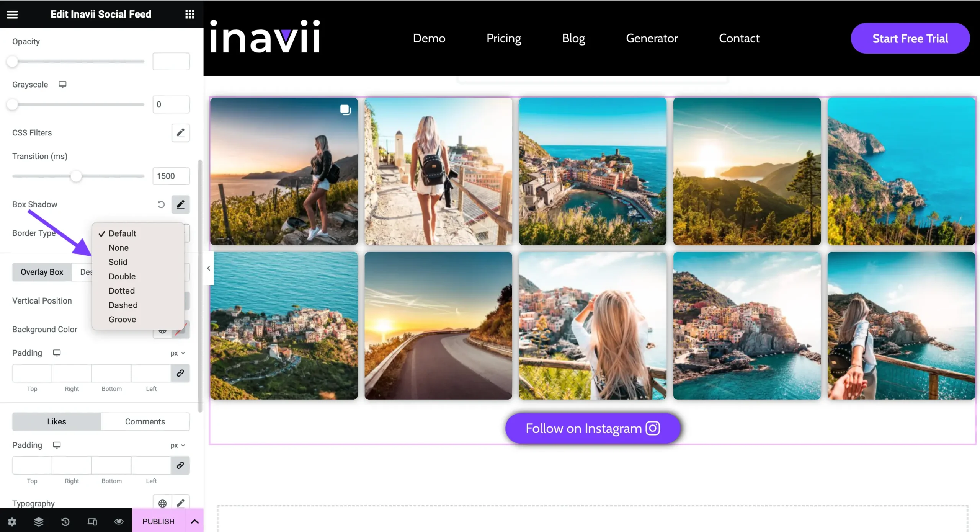Choose Solid from the Border Type list
Image resolution: width=980 pixels, height=532 pixels.
tap(118, 262)
